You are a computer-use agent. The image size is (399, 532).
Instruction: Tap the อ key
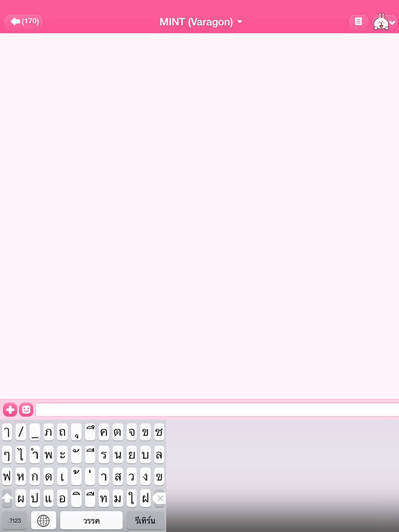tap(62, 498)
